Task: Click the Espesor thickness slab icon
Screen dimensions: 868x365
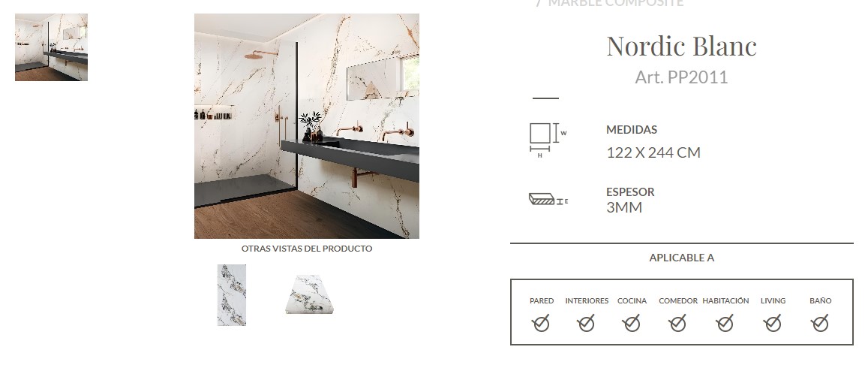Action: [548, 199]
